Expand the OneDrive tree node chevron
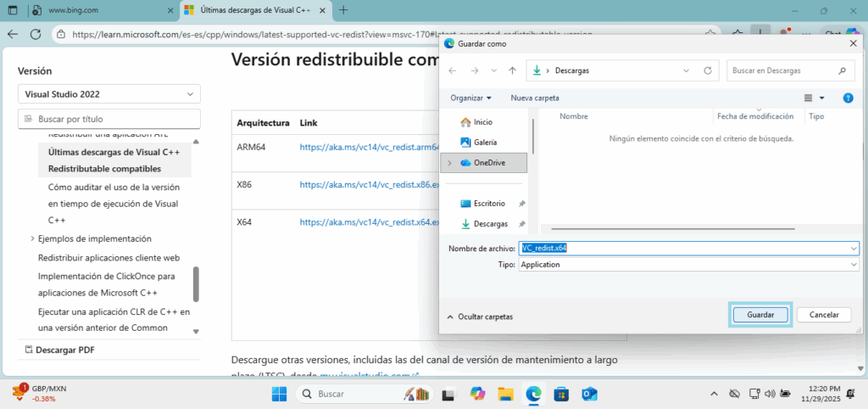 point(449,163)
